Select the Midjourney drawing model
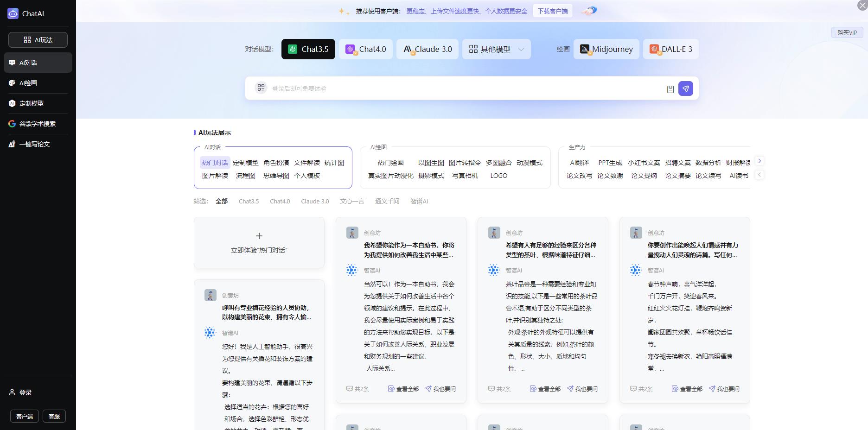The image size is (868, 430). (x=606, y=49)
